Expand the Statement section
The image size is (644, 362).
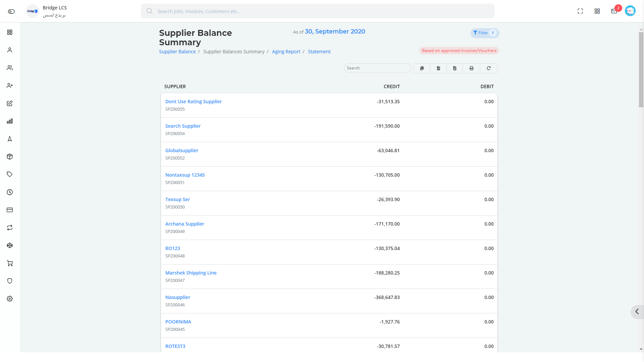click(x=319, y=52)
